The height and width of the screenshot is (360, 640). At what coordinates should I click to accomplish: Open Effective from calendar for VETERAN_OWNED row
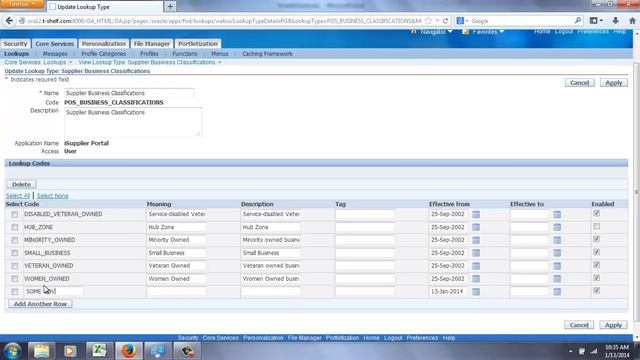(x=476, y=266)
